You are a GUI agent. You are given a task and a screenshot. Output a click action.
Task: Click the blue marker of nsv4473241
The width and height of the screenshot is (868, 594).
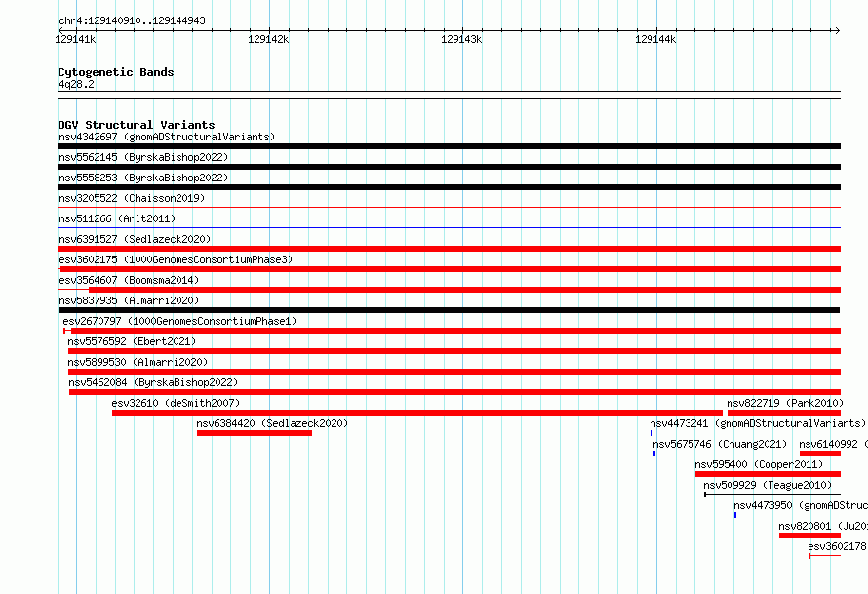click(651, 433)
